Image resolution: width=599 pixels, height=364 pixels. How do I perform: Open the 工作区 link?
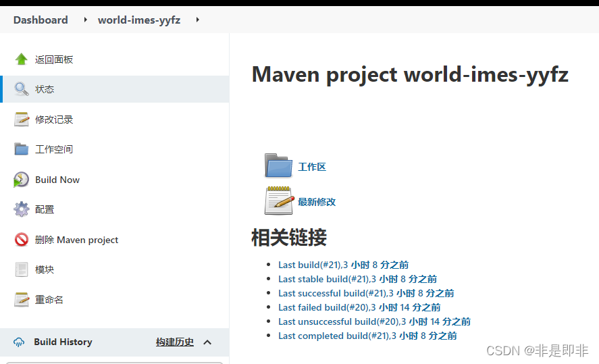[x=312, y=167]
